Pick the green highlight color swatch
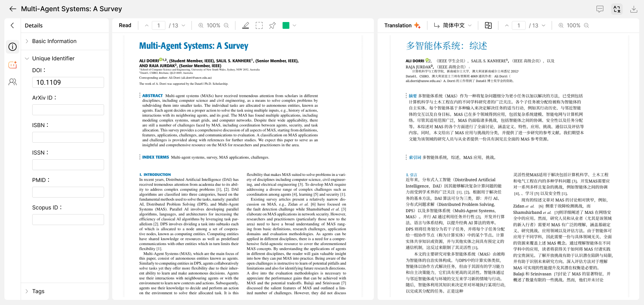The height and width of the screenshot is (305, 644). click(x=286, y=25)
